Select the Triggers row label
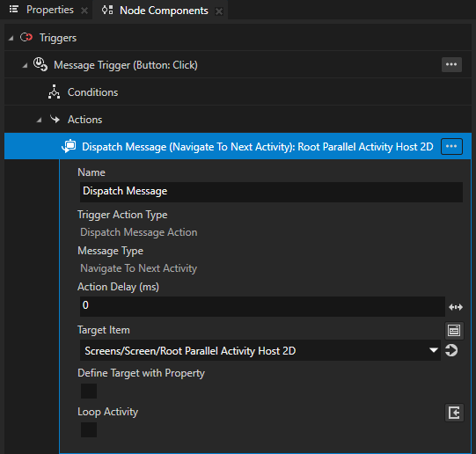Image resolution: width=476 pixels, height=454 pixels. 58,38
